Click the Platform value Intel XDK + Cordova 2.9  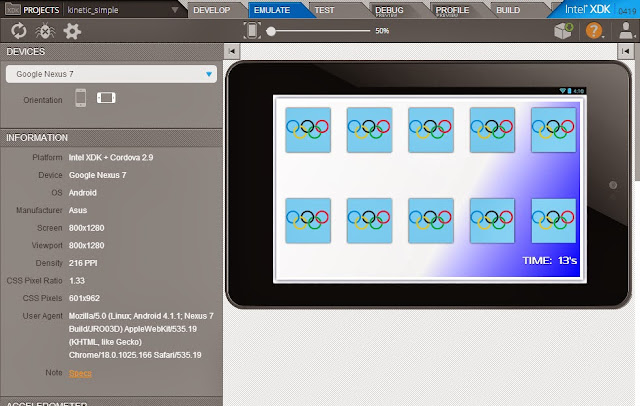(111, 158)
